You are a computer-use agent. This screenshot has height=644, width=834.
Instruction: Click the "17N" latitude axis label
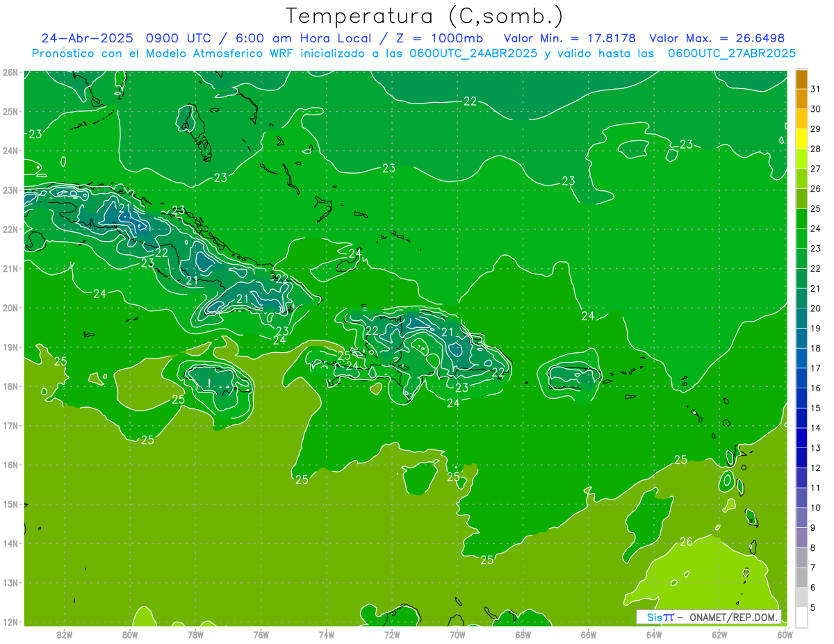(x=10, y=426)
